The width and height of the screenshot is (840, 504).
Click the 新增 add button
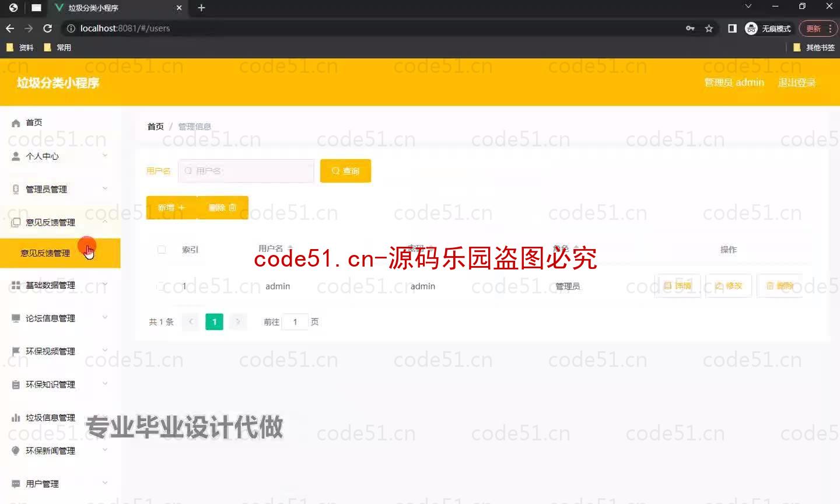pyautogui.click(x=171, y=208)
